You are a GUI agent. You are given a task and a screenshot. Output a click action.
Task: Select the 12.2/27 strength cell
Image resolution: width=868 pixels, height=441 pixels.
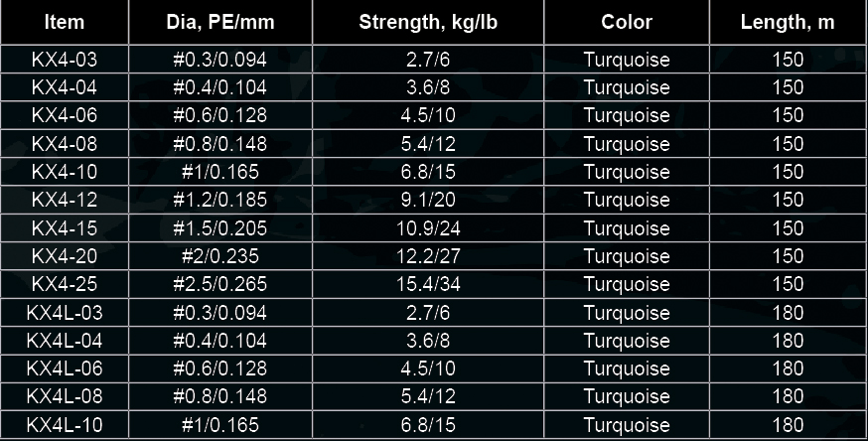[428, 256]
